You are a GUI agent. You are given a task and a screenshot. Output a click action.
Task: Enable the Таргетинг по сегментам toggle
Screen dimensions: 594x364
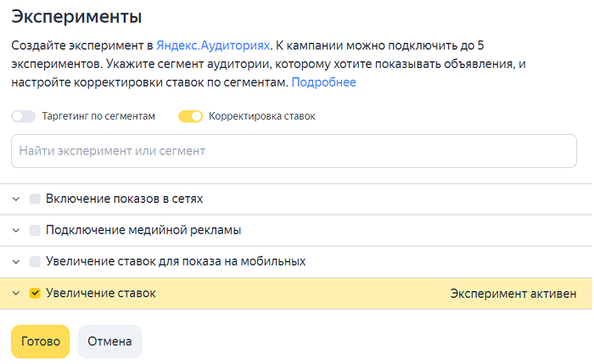(x=24, y=116)
